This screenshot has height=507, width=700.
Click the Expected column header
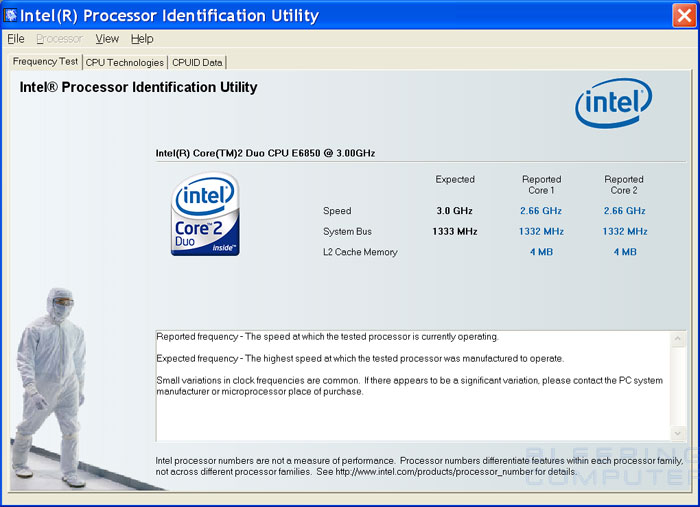pyautogui.click(x=455, y=179)
